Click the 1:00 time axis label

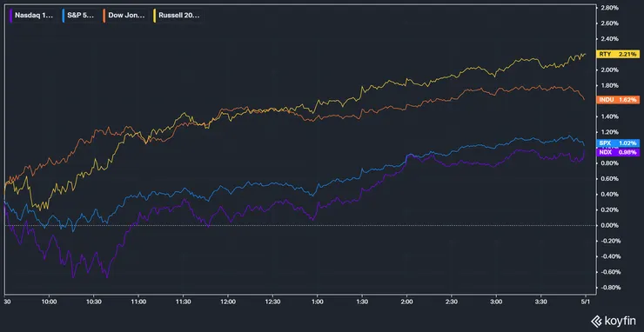pyautogui.click(x=318, y=302)
